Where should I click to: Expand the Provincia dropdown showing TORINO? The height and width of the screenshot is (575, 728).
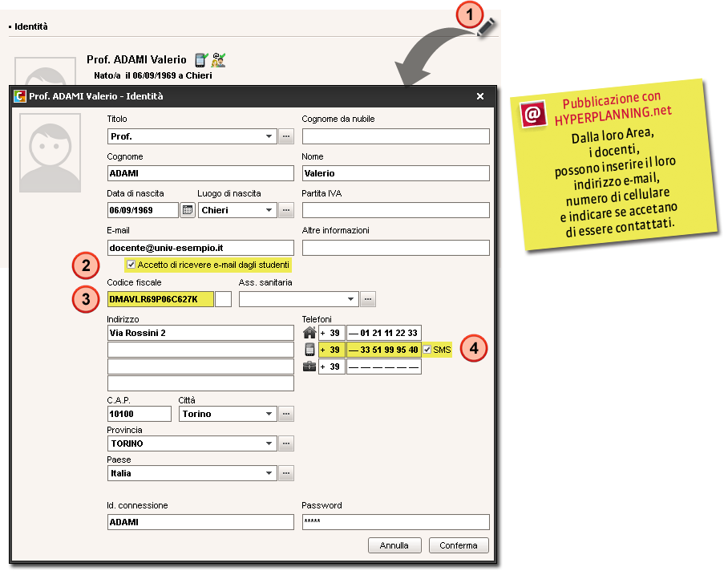(x=269, y=443)
